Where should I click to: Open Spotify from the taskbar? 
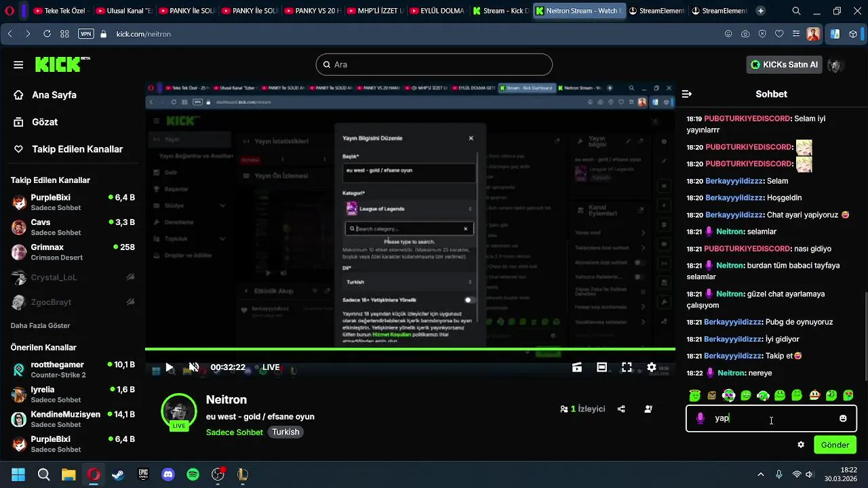pyautogui.click(x=193, y=474)
